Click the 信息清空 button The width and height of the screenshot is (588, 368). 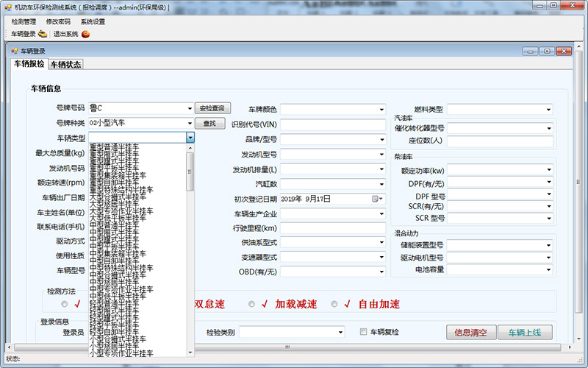[471, 333]
